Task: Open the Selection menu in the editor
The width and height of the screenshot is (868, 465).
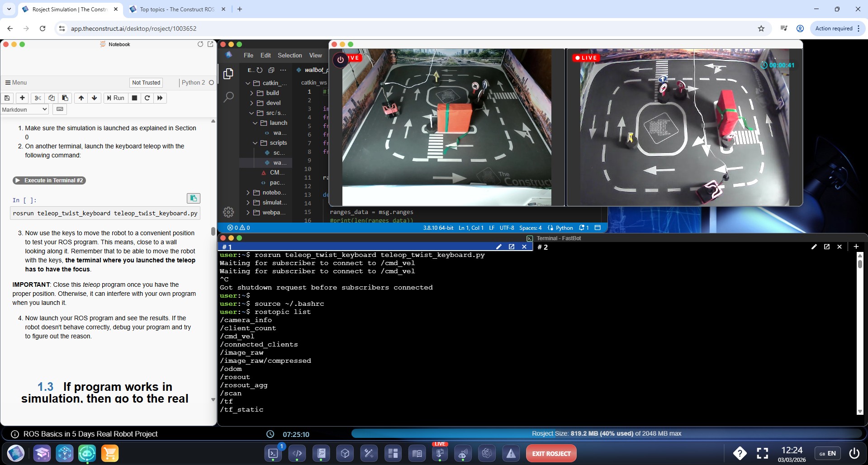Action: click(289, 55)
